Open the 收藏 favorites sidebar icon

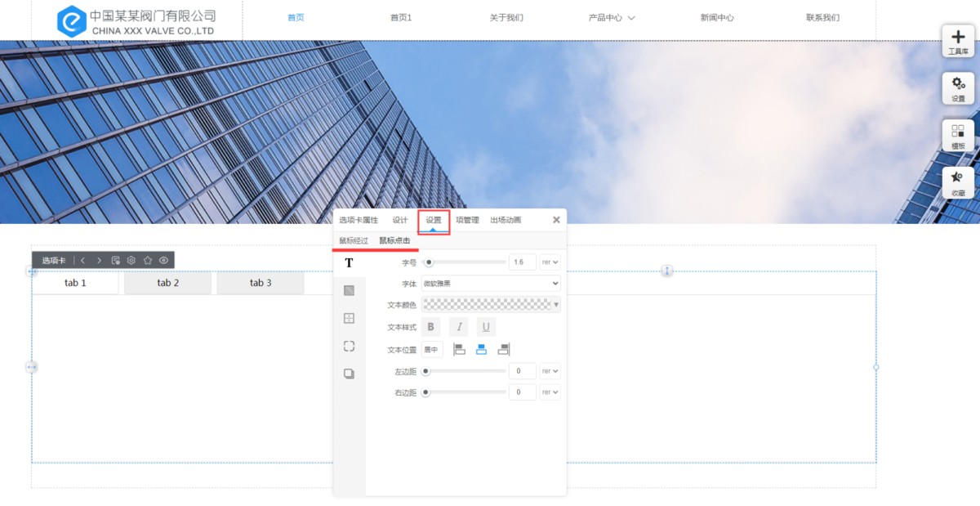pos(958,182)
